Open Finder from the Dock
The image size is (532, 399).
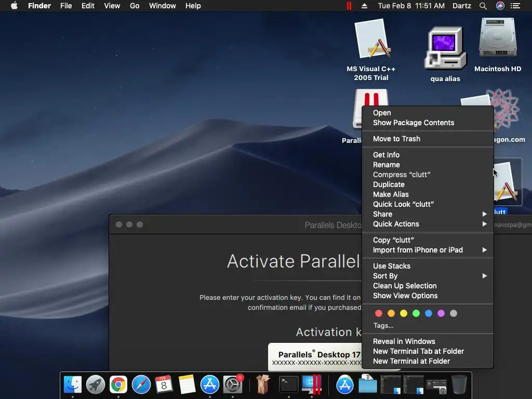pos(73,384)
